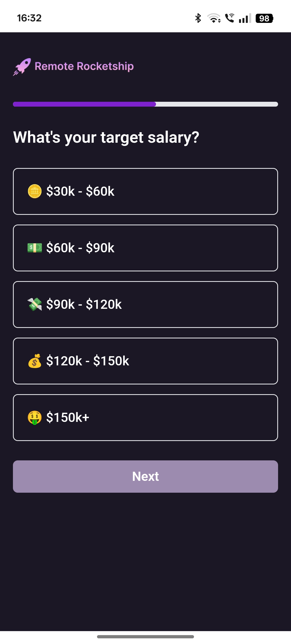Tap the Wi-Fi status bar icon
The image size is (291, 644).
[214, 18]
